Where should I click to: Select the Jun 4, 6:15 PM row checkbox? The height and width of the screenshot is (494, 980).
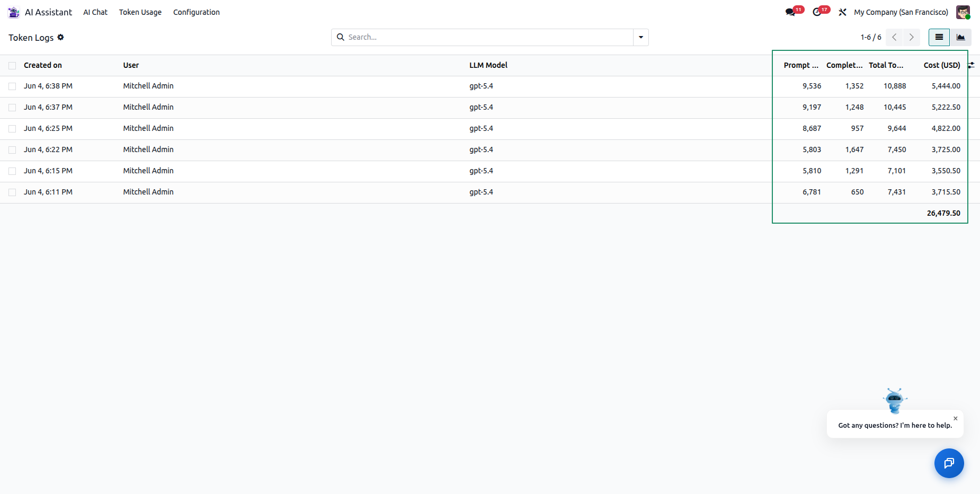click(x=12, y=171)
